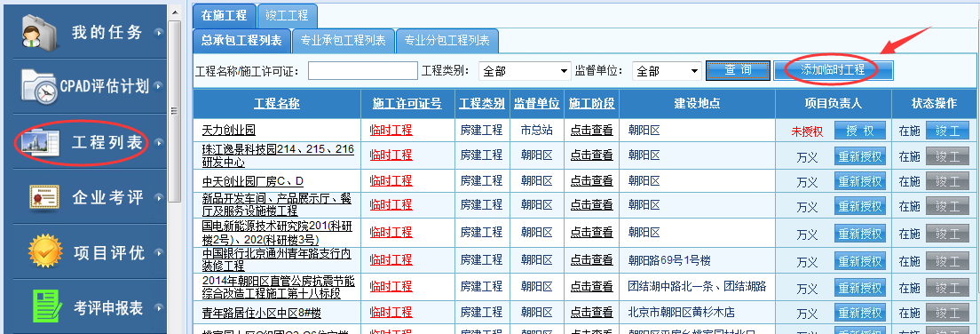This screenshot has width=980, height=334.
Task: Expand arrow next to 我的任务
Action: point(160,33)
